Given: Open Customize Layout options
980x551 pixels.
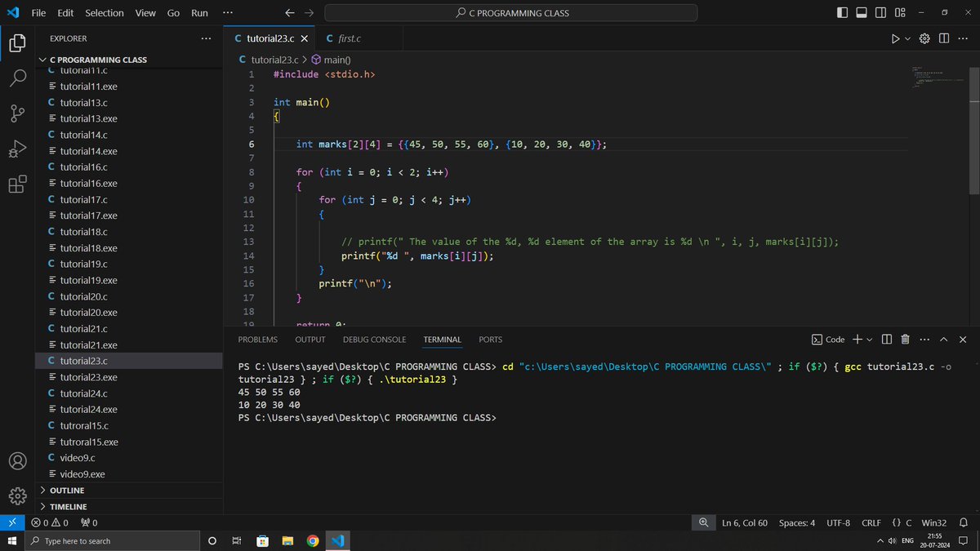Looking at the screenshot, I should point(900,13).
